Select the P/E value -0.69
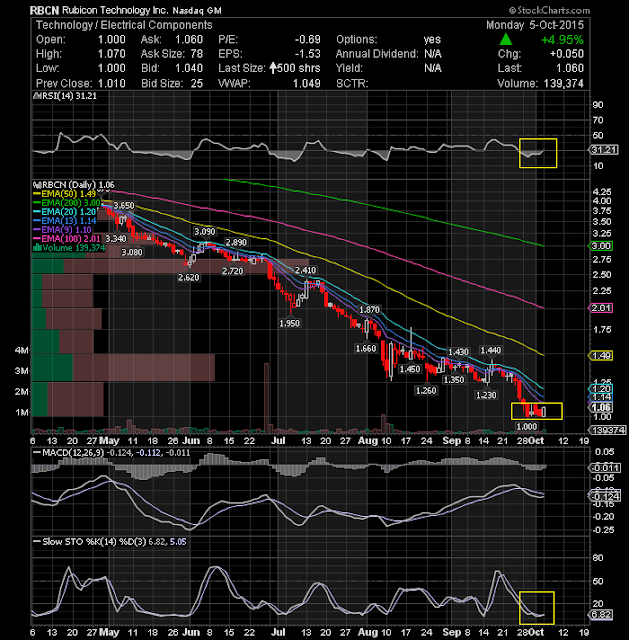This screenshot has height=640, width=629. pos(307,40)
